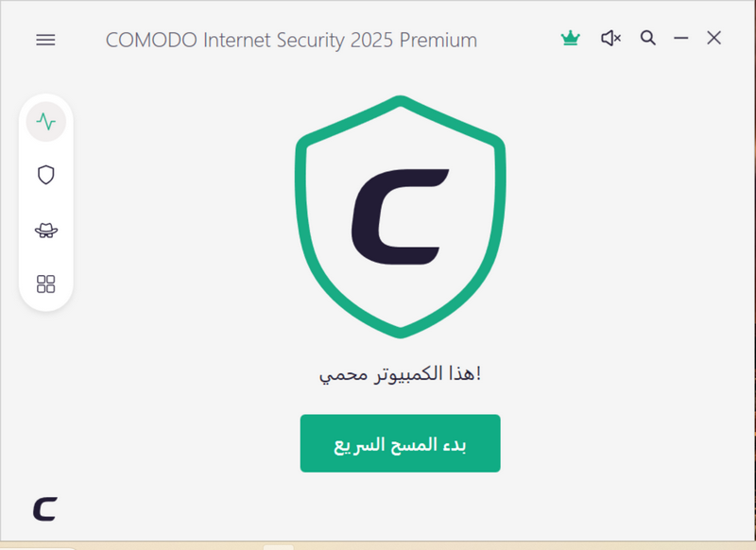Image resolution: width=756 pixels, height=550 pixels.
Task: Open the four-squares grid sidebar section
Action: [45, 284]
